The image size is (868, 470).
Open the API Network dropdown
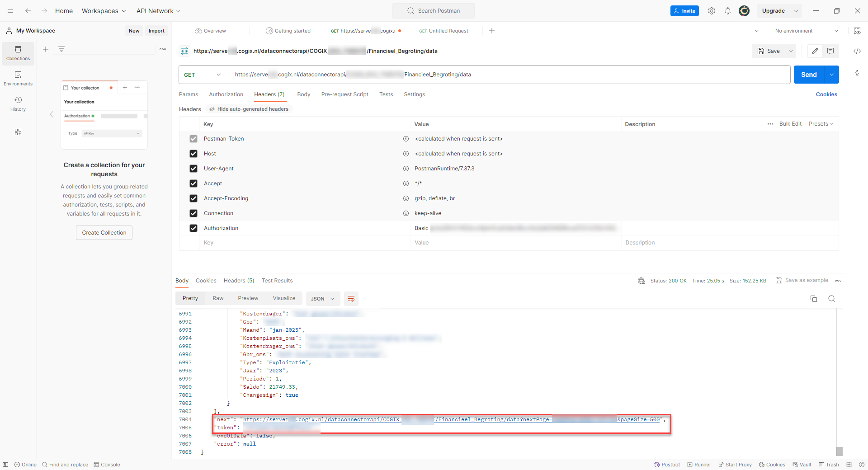pyautogui.click(x=158, y=11)
